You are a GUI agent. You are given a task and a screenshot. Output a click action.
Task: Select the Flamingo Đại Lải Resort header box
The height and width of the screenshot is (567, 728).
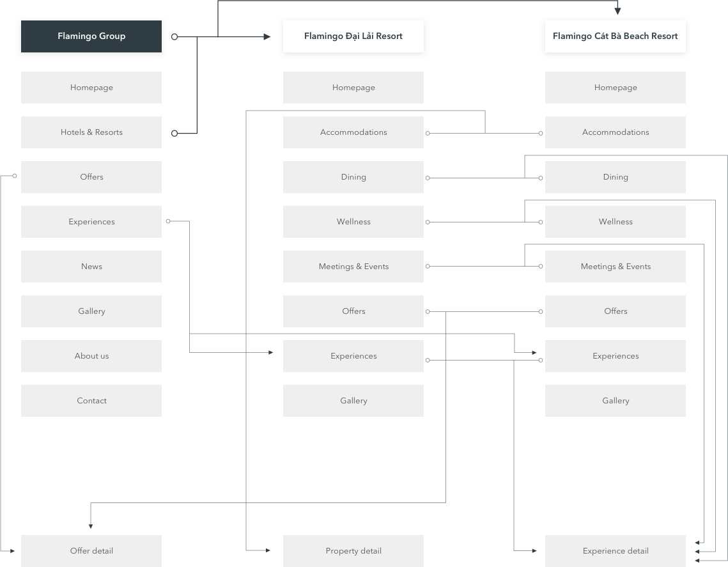[353, 36]
